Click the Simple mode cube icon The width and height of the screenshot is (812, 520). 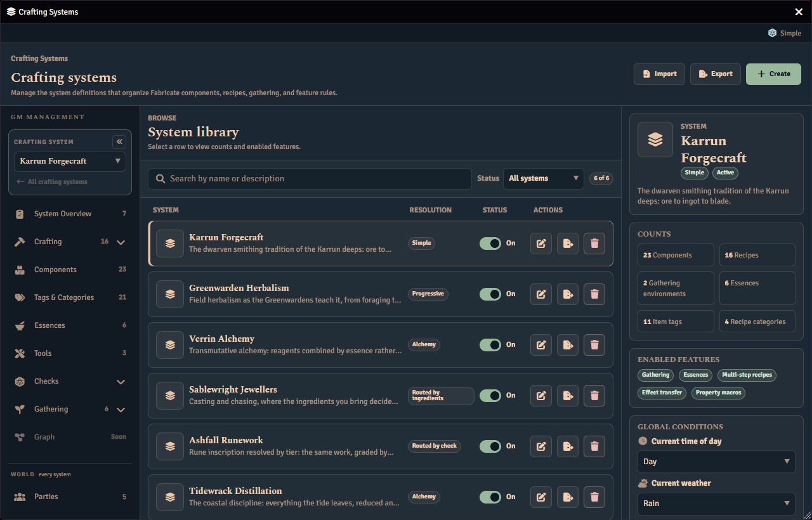coord(772,33)
